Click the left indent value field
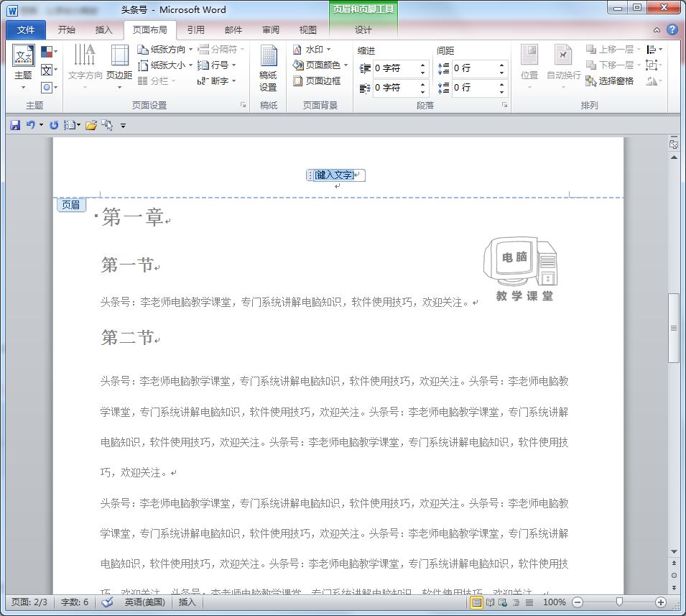Viewport: 686px width, 616px height. tap(396, 68)
